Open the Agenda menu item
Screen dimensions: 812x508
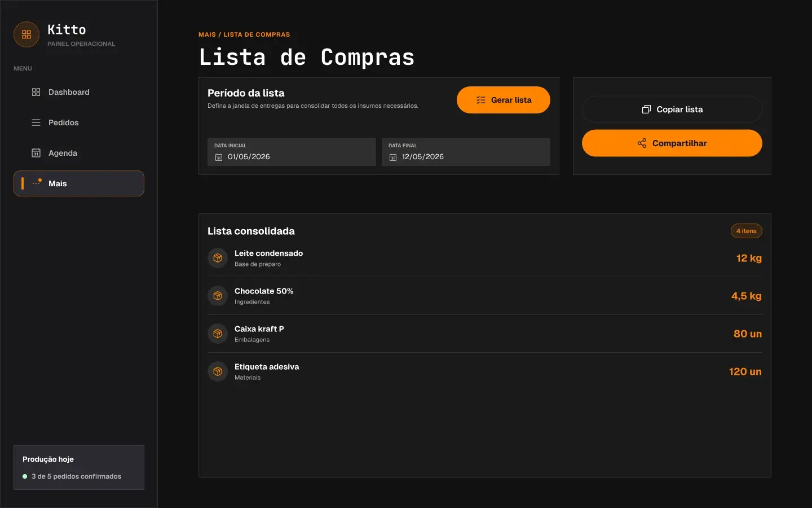79,153
